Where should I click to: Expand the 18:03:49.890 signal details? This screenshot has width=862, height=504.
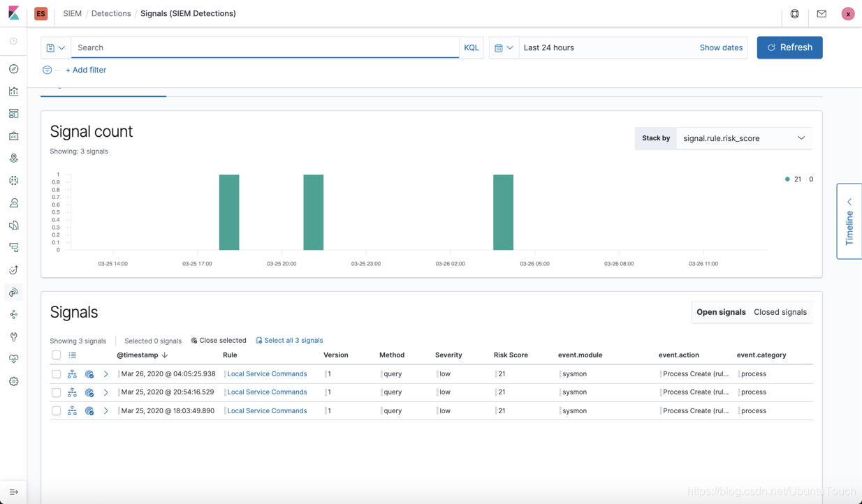tap(105, 411)
